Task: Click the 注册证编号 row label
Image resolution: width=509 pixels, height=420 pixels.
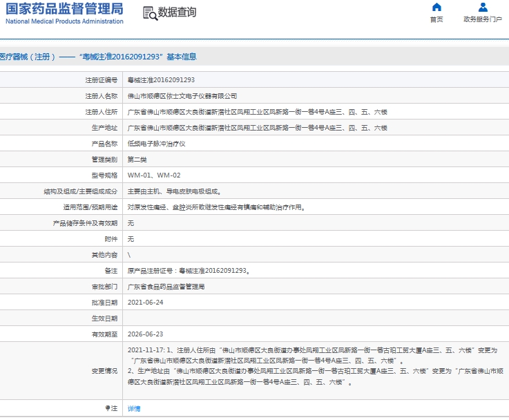Action: (102, 80)
